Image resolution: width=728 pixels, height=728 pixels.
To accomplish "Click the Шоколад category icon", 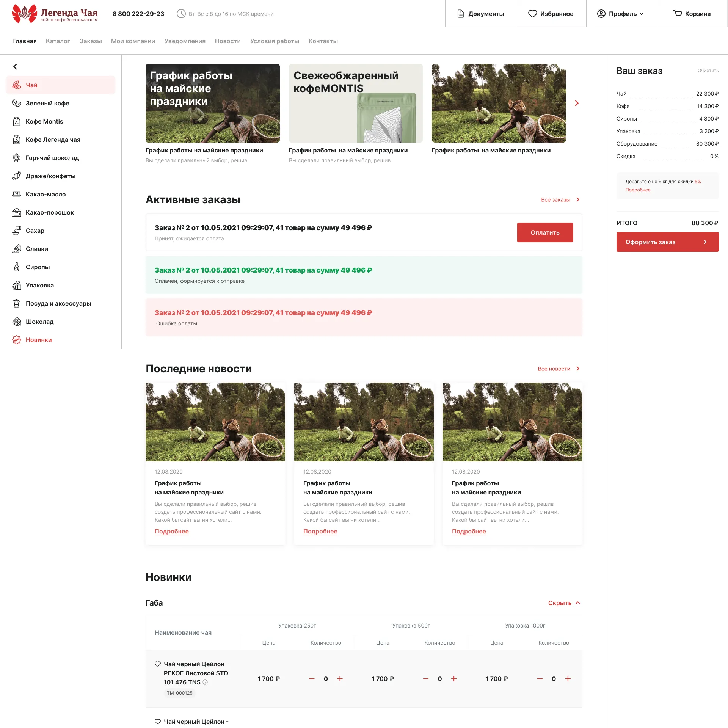I will pos(16,322).
